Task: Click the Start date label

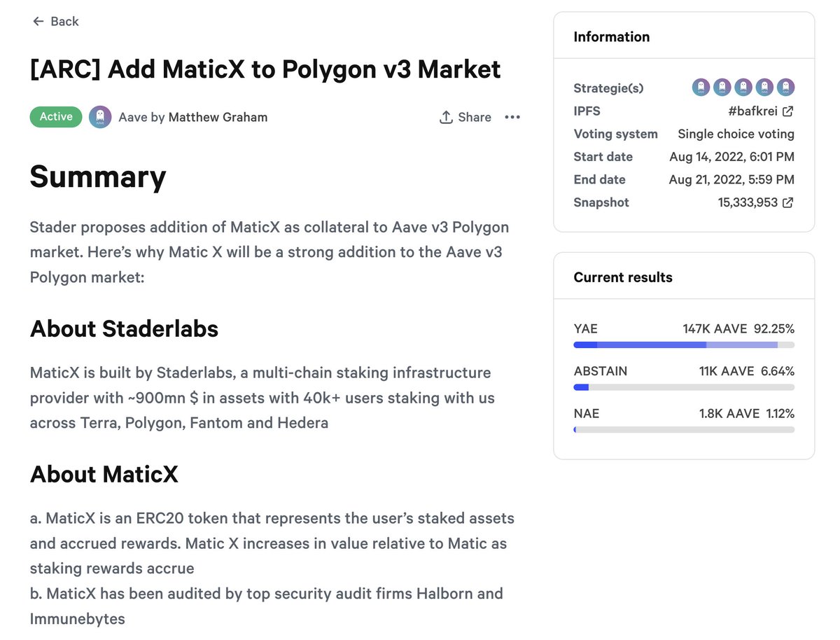Action: tap(603, 157)
